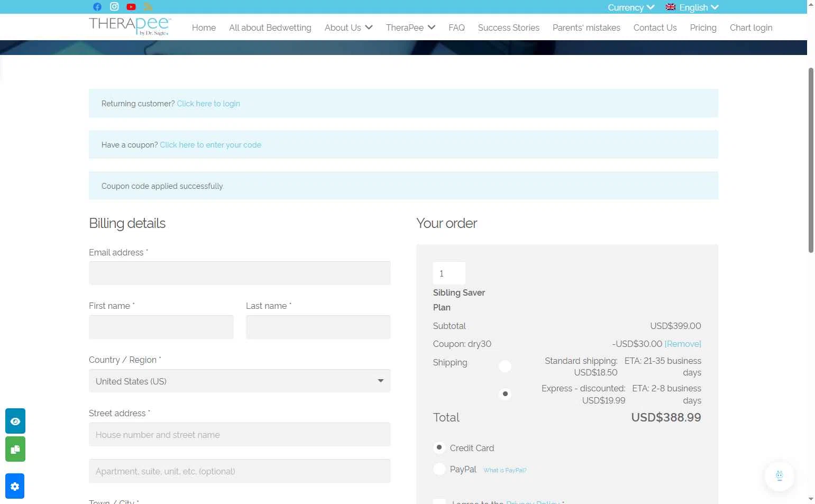The width and height of the screenshot is (815, 504).
Task: Open the blue settings gear widget
Action: 15,486
